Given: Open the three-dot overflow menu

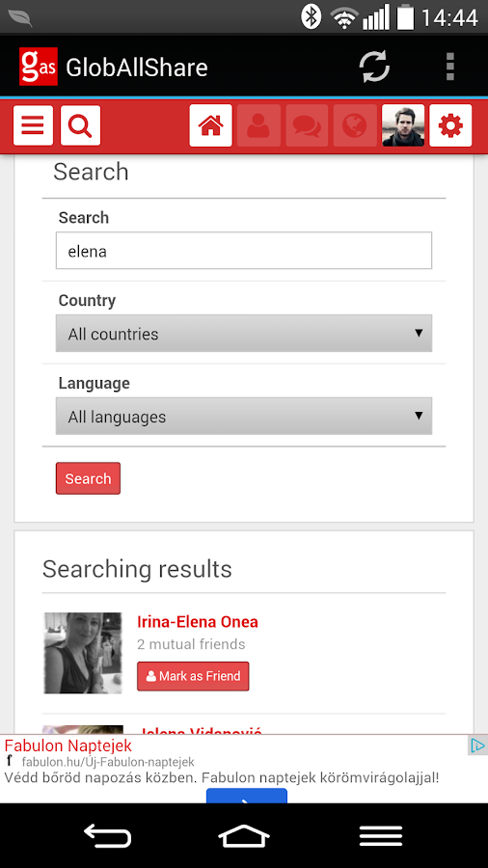Looking at the screenshot, I should tap(450, 67).
